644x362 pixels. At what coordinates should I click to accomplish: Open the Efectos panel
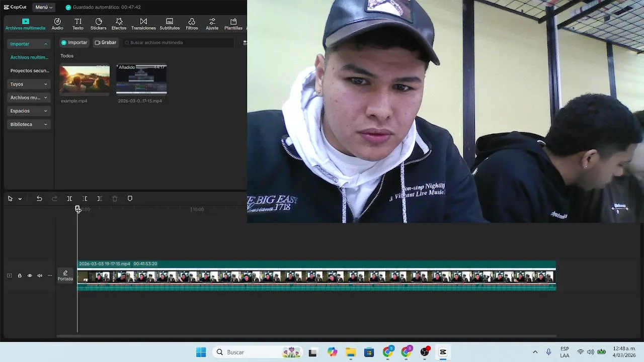click(x=119, y=24)
